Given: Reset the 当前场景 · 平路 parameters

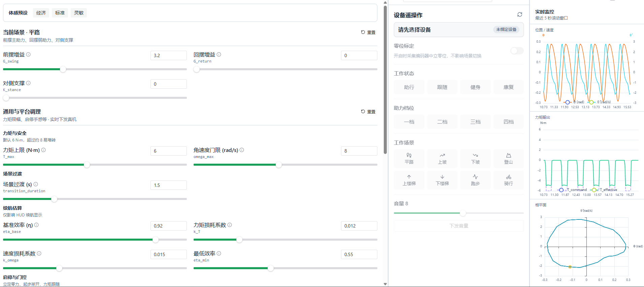Looking at the screenshot, I should [368, 32].
